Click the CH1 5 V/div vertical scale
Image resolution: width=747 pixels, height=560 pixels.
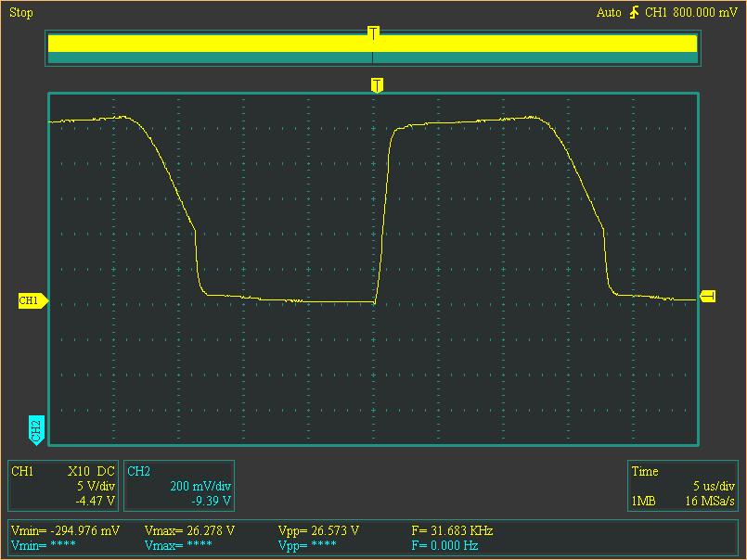click(x=96, y=486)
